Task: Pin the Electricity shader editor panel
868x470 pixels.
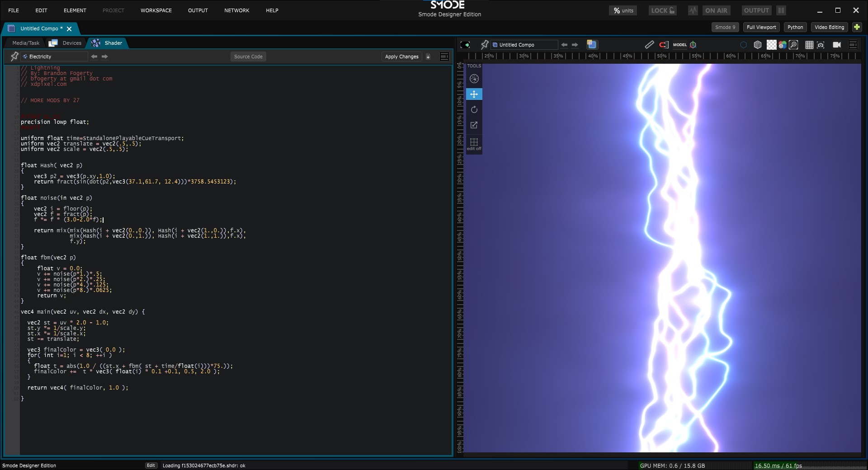Action: coord(14,56)
